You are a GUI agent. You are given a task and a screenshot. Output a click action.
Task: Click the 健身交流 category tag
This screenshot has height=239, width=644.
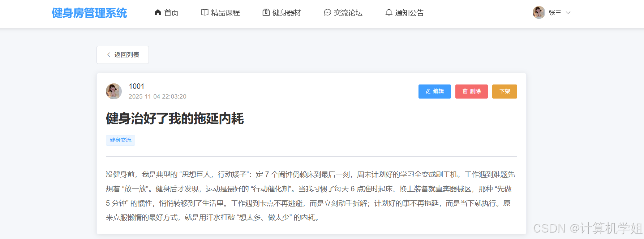(x=120, y=140)
